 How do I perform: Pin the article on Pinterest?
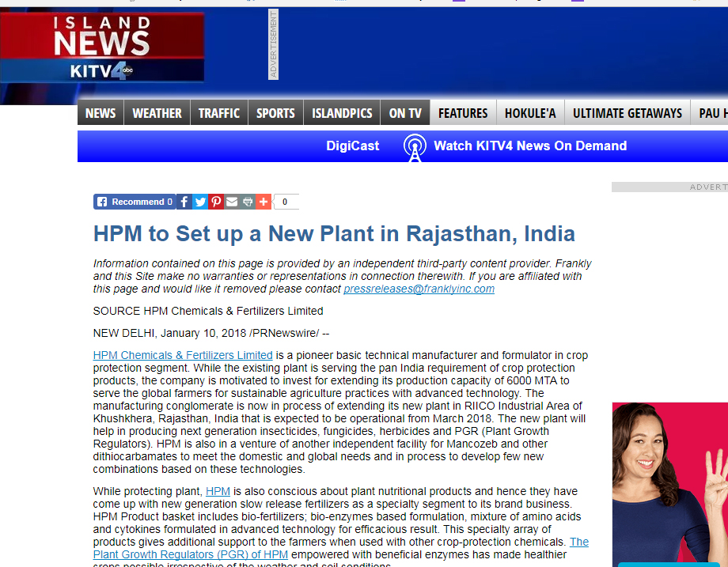pos(216,202)
